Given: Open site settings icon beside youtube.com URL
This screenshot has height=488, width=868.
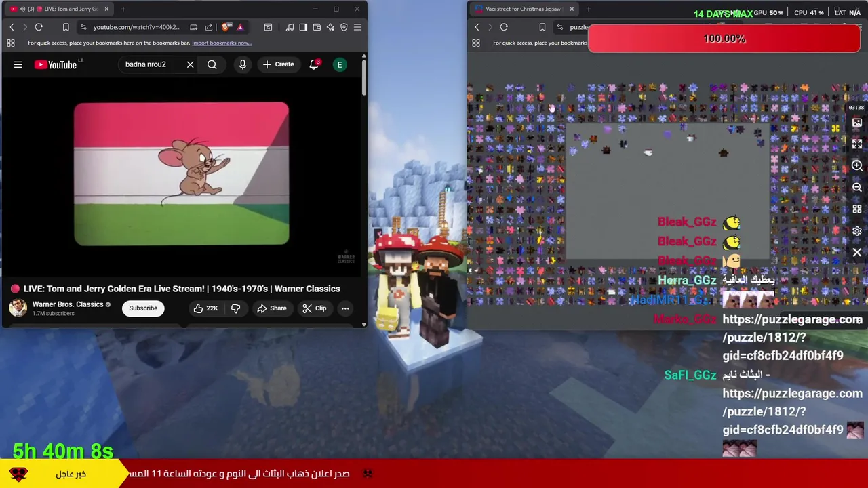Looking at the screenshot, I should 83,27.
